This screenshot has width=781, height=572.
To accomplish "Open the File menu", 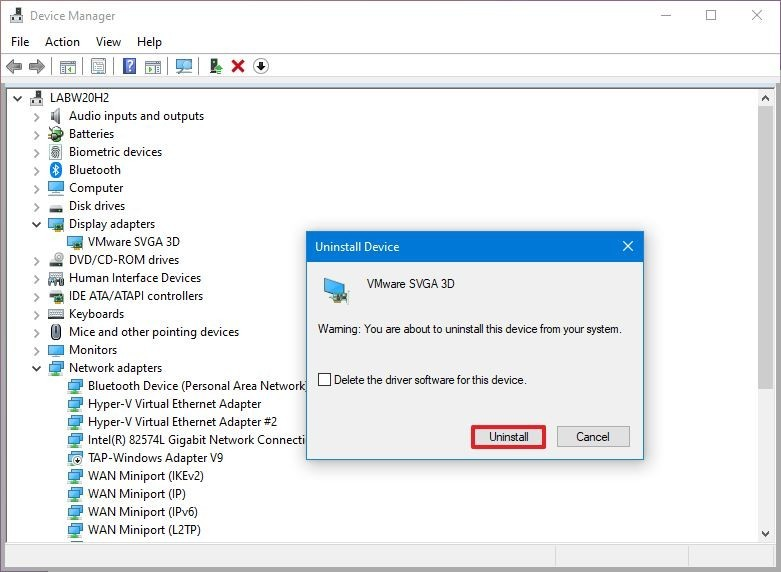I will (20, 42).
